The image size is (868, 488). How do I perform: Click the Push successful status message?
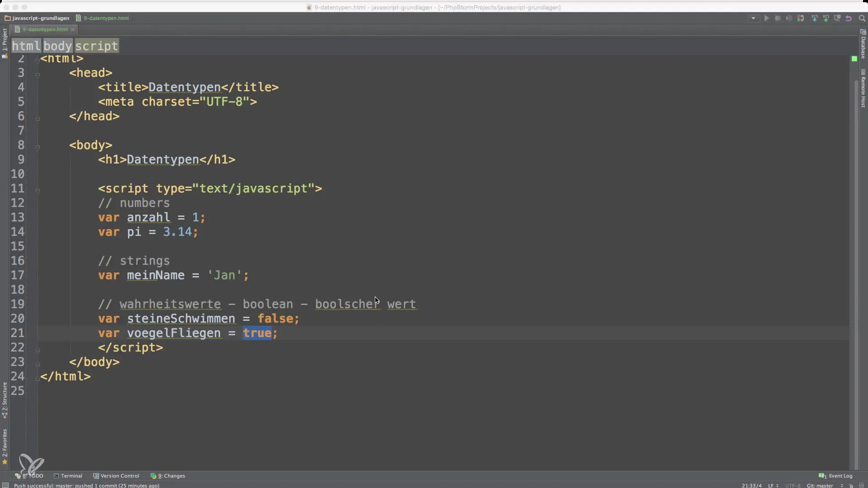[86, 485]
